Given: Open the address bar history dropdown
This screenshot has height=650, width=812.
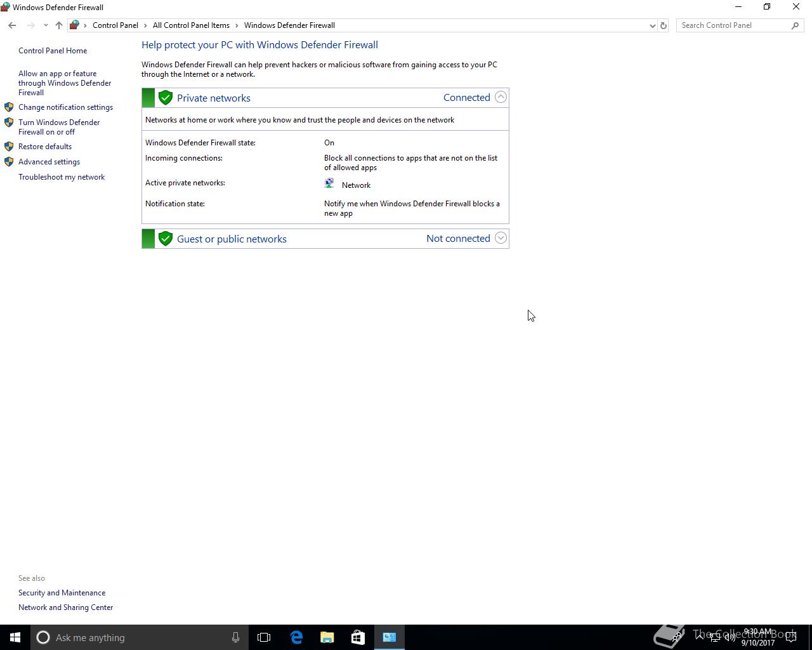Looking at the screenshot, I should point(652,25).
